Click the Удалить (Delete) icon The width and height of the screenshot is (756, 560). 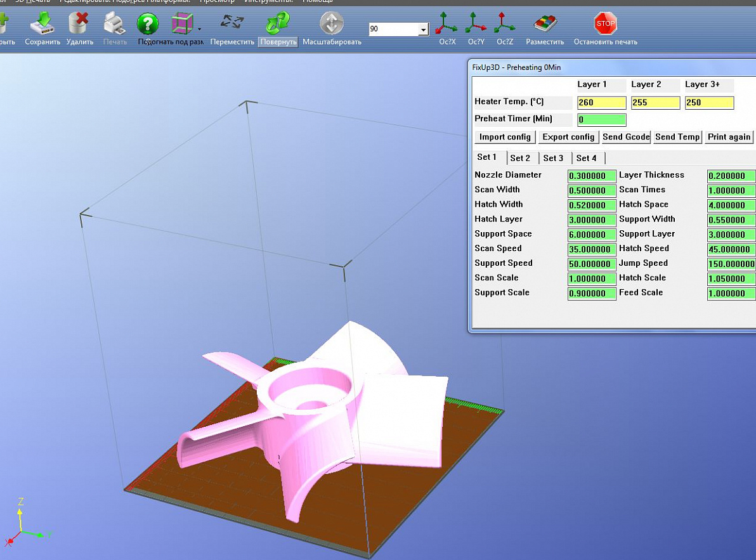[79, 23]
